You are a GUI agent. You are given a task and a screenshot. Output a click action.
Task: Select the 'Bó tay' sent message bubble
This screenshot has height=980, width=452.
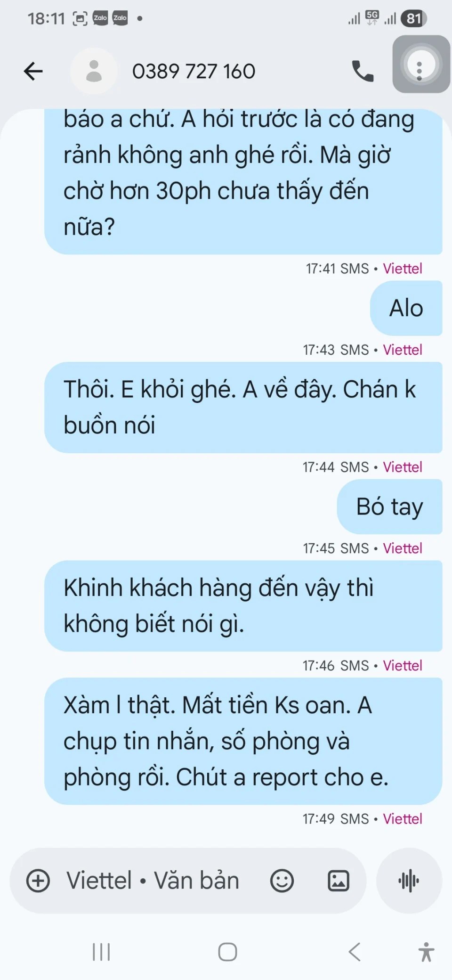(x=390, y=506)
